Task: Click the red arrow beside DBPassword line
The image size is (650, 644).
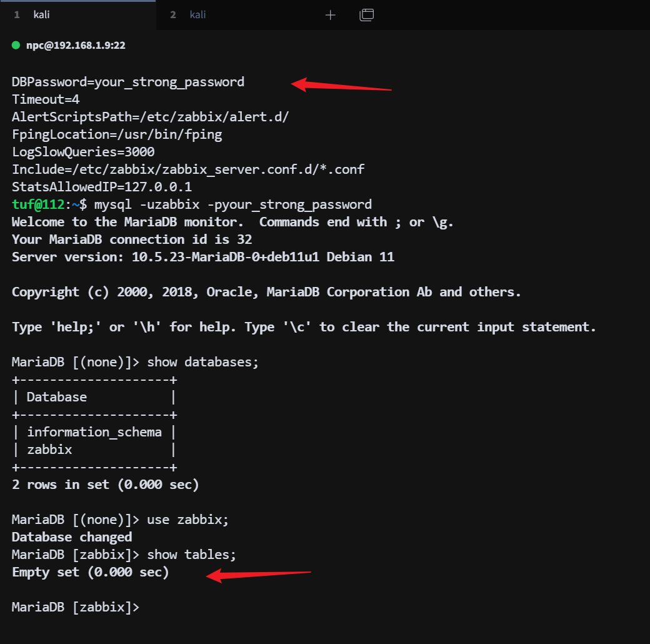Action: coord(341,85)
